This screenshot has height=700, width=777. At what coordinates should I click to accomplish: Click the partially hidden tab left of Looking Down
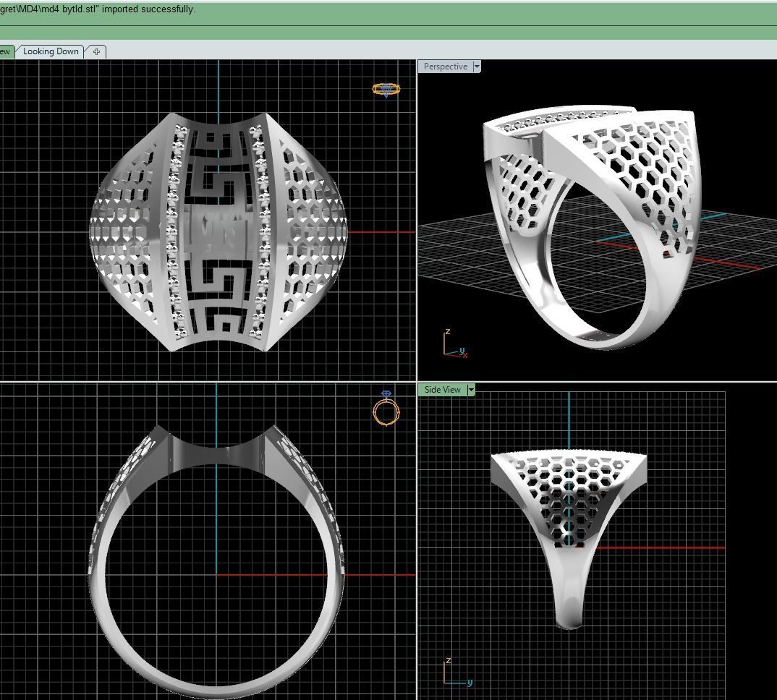6,51
